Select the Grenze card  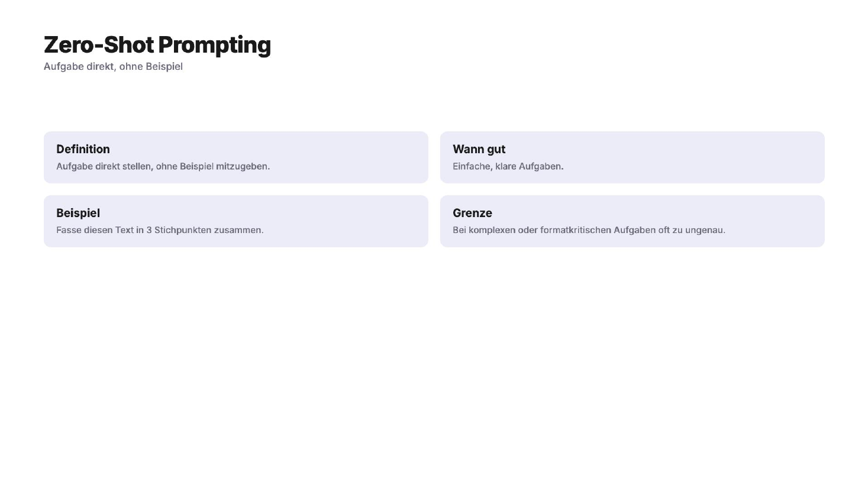[633, 221]
